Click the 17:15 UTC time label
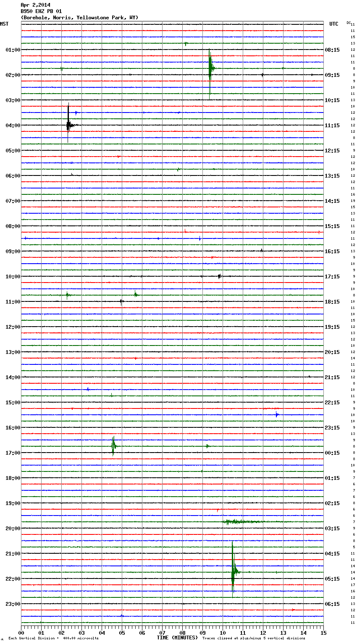Image resolution: width=357 pixels, height=644 pixels. pos(332,277)
